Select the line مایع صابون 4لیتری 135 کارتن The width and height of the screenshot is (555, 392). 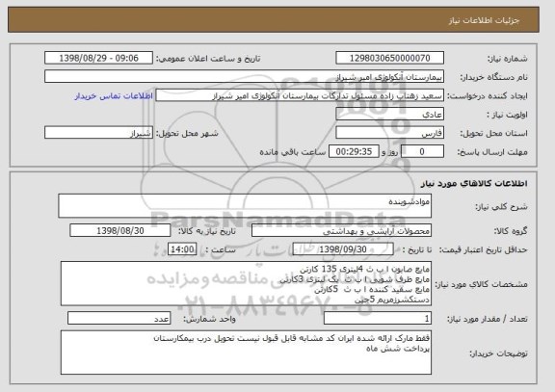[364, 270]
